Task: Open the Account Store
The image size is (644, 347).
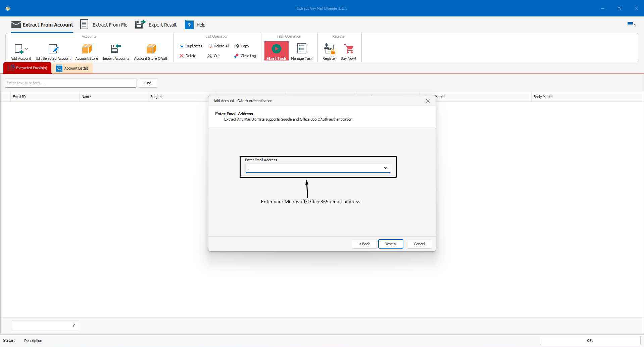Action: 87,49
